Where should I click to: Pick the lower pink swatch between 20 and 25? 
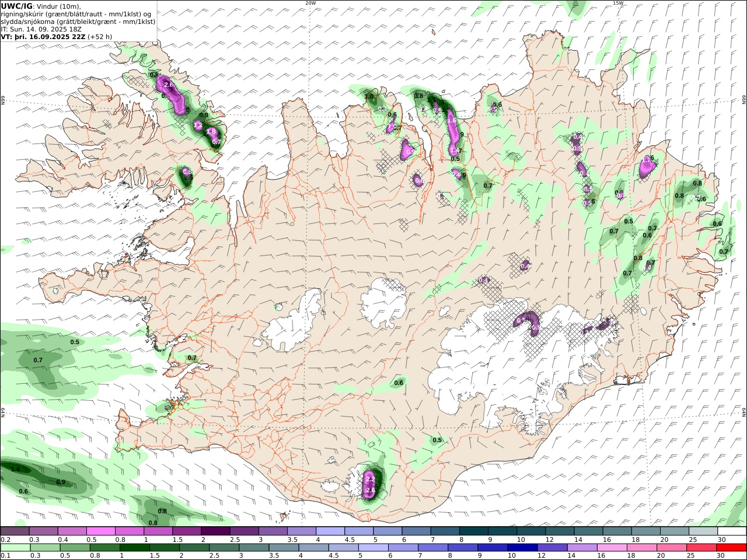[671, 547]
